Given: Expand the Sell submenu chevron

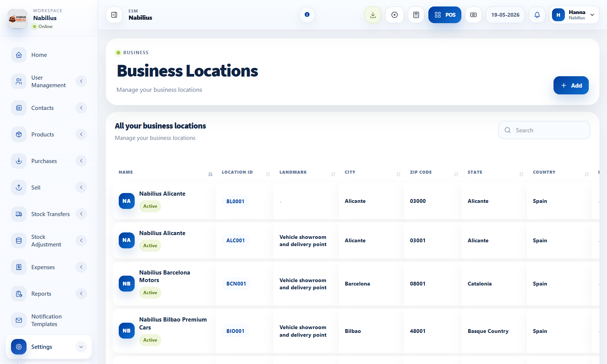Looking at the screenshot, I should click(x=81, y=187).
